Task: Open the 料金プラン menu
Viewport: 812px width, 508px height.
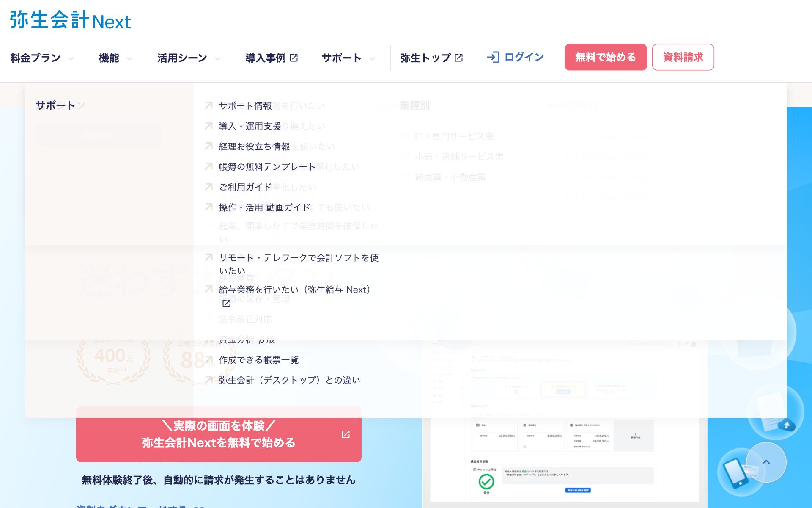Action: pyautogui.click(x=36, y=58)
